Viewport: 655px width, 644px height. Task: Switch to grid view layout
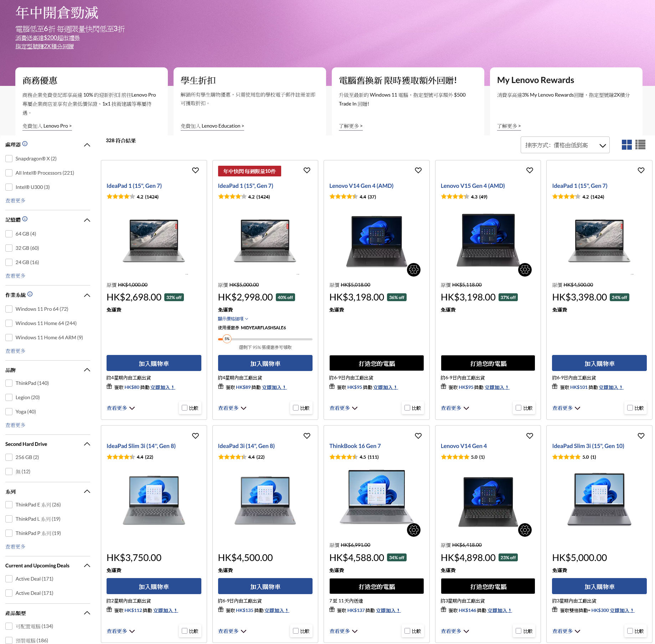pos(626,145)
